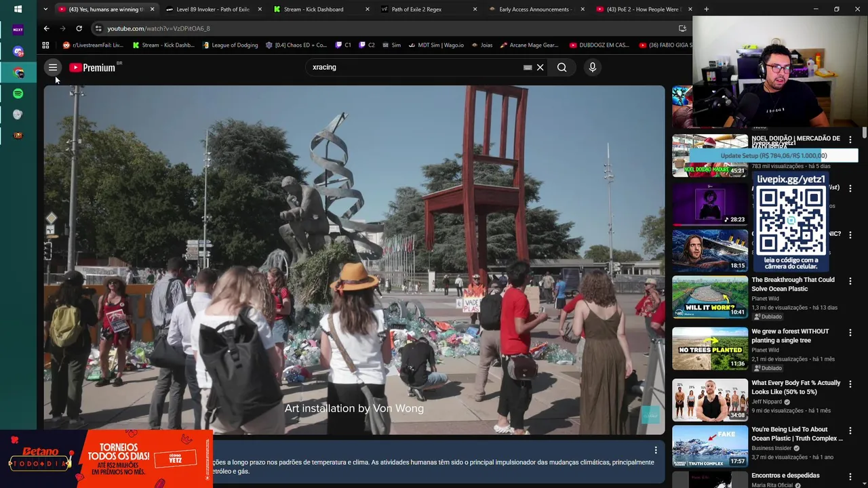Open the 'WILL IT WORK?' 10:41 thumbnail

point(710,297)
